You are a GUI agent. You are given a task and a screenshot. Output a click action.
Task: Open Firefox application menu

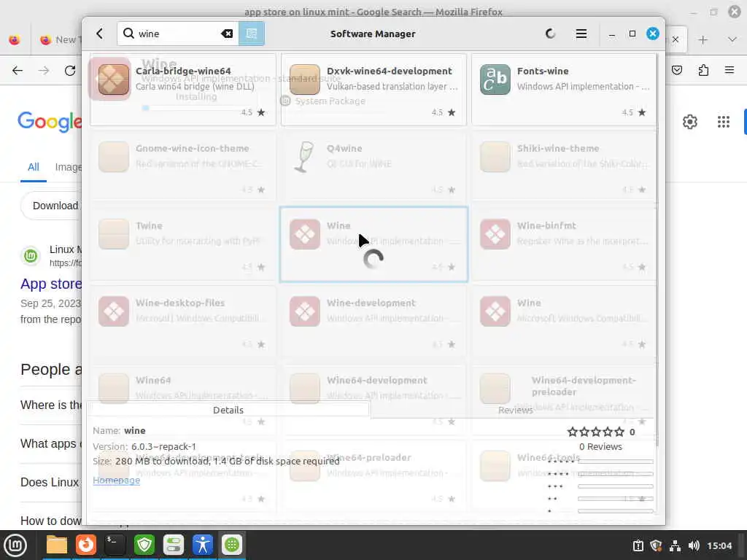729,71
